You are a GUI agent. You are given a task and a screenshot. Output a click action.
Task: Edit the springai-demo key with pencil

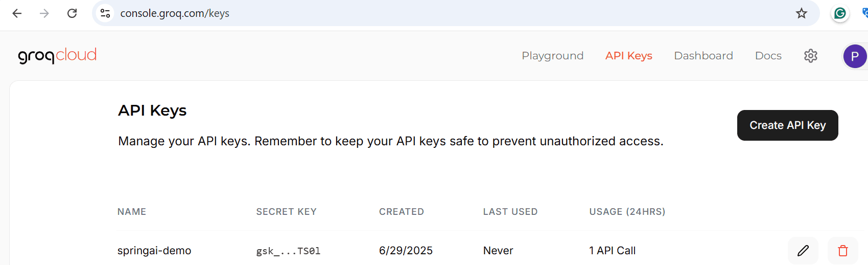point(803,251)
